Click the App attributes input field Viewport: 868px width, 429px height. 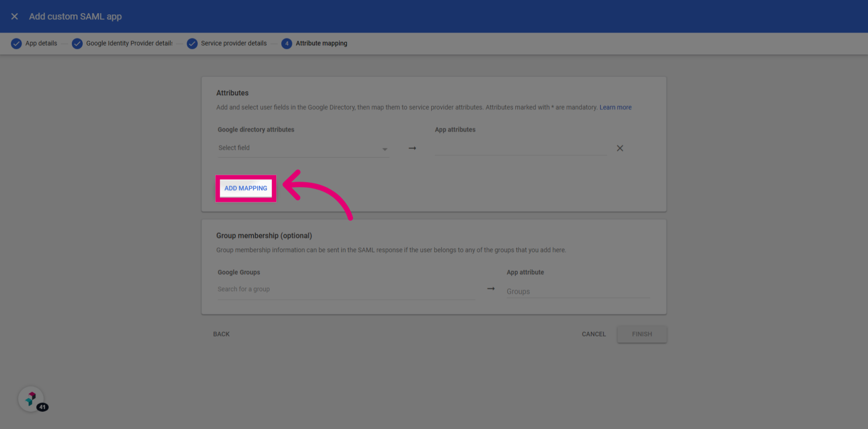click(x=521, y=148)
